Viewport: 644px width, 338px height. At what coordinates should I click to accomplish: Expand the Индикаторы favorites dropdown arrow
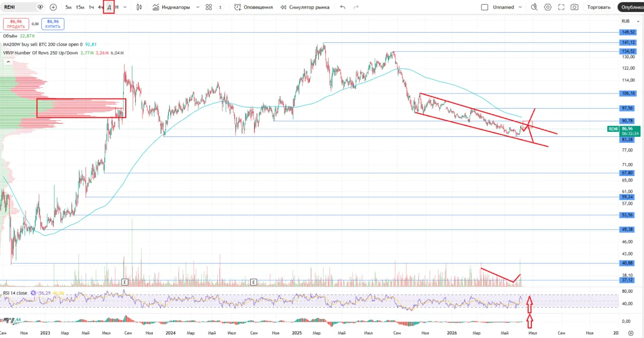point(197,7)
